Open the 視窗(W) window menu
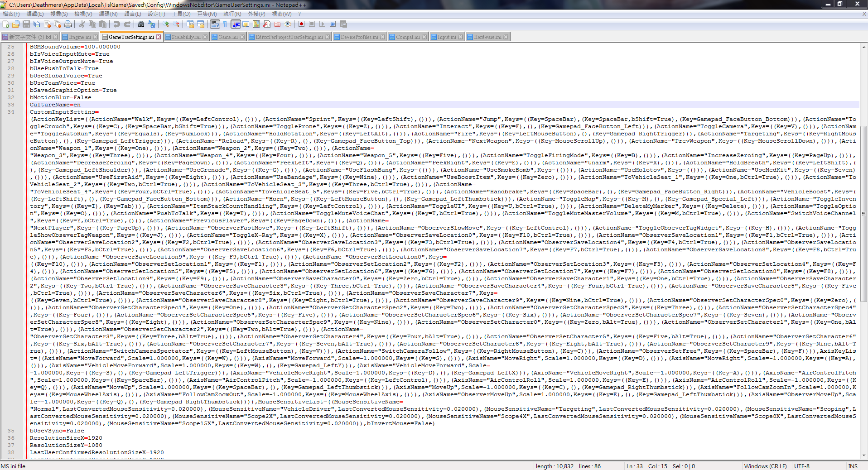This screenshot has height=470, width=868. pyautogui.click(x=282, y=14)
